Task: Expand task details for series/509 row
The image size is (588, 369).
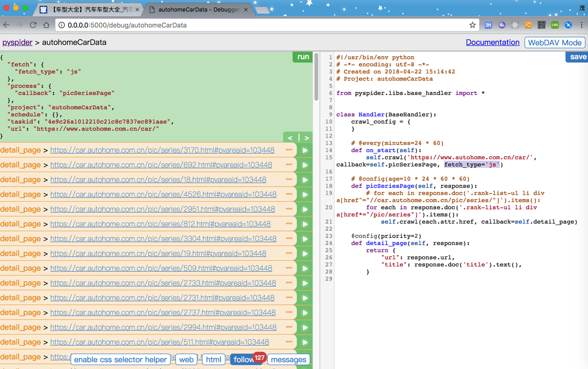Action: pos(289,268)
